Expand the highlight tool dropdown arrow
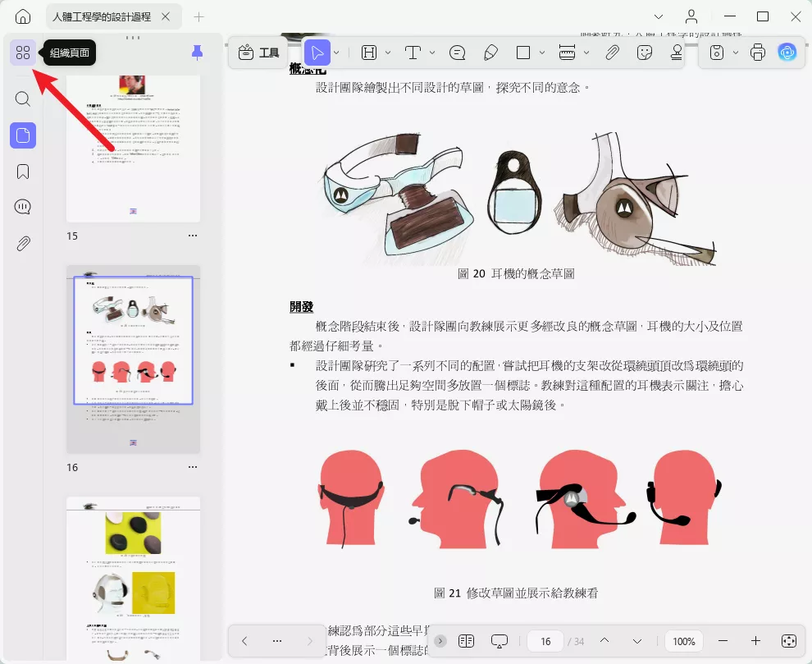The width and height of the screenshot is (812, 664). click(x=388, y=53)
